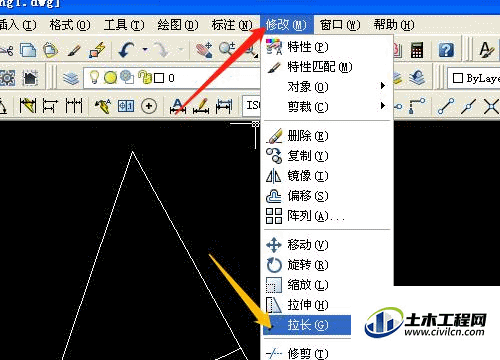Click the Workspace Settings gear icon
Screen dimensions: 500x360
pos(7,78)
